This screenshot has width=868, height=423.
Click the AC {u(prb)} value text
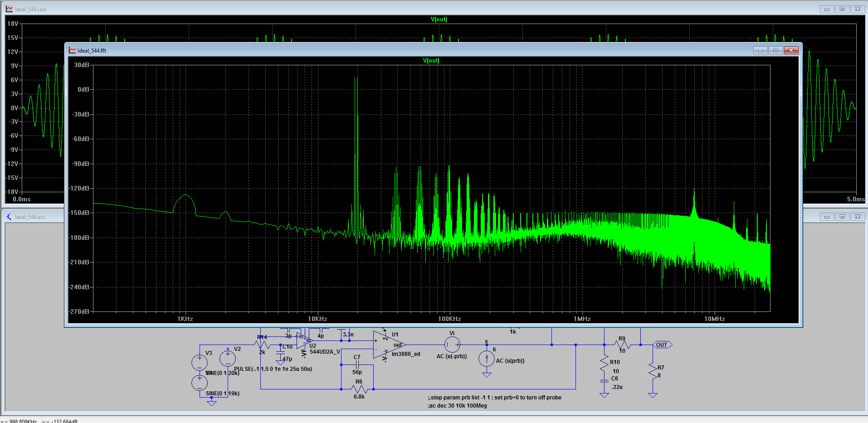[510, 361]
